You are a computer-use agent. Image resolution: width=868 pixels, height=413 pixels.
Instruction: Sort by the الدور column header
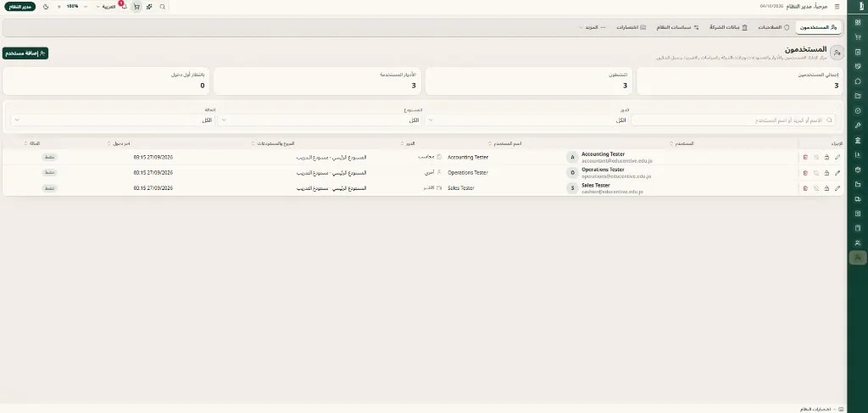(408, 143)
